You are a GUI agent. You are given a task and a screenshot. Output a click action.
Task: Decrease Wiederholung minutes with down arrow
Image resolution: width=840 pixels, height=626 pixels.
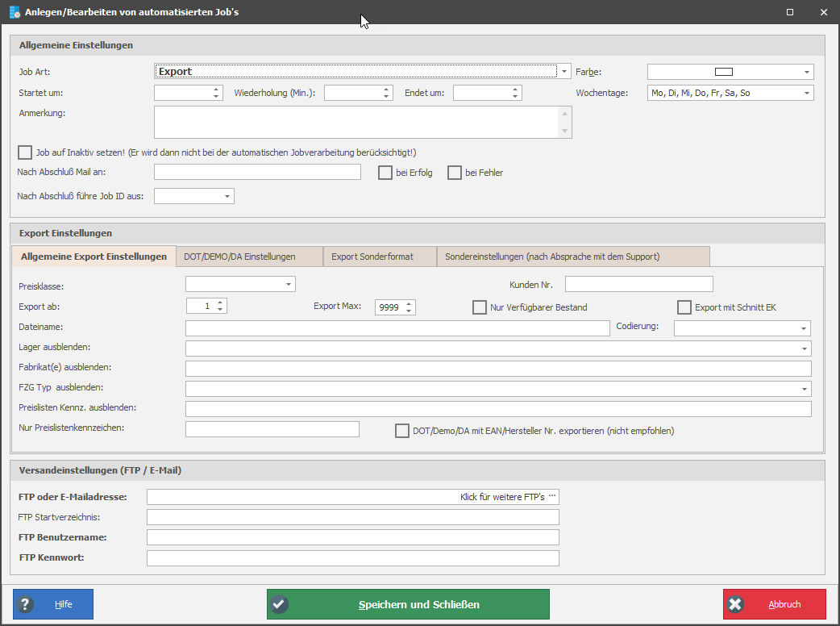[386, 97]
